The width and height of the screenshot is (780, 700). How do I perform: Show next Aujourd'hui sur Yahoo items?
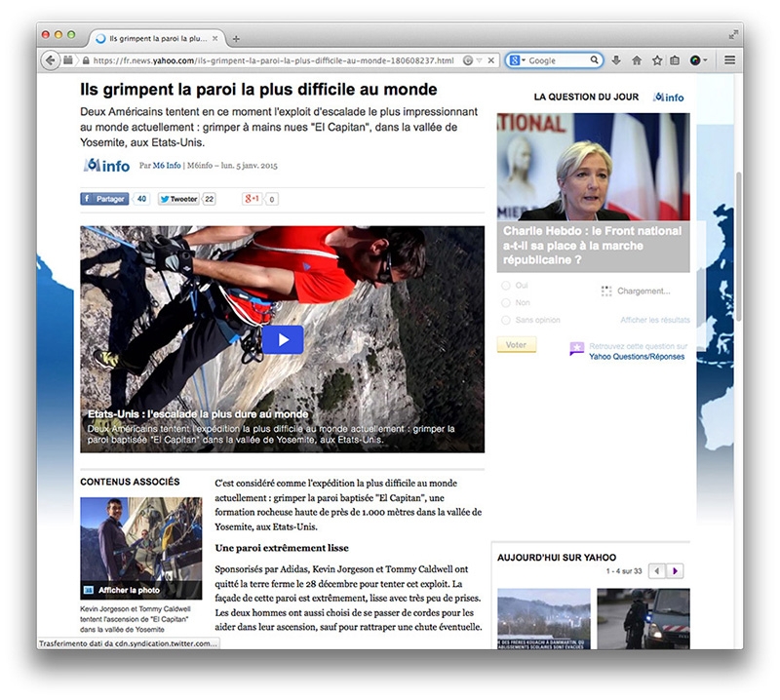click(x=675, y=571)
